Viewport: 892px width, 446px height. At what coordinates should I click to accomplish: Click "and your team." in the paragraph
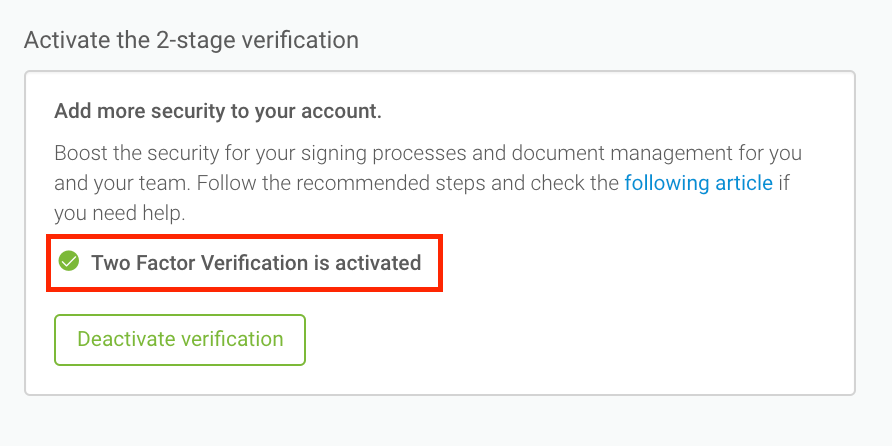(x=113, y=184)
